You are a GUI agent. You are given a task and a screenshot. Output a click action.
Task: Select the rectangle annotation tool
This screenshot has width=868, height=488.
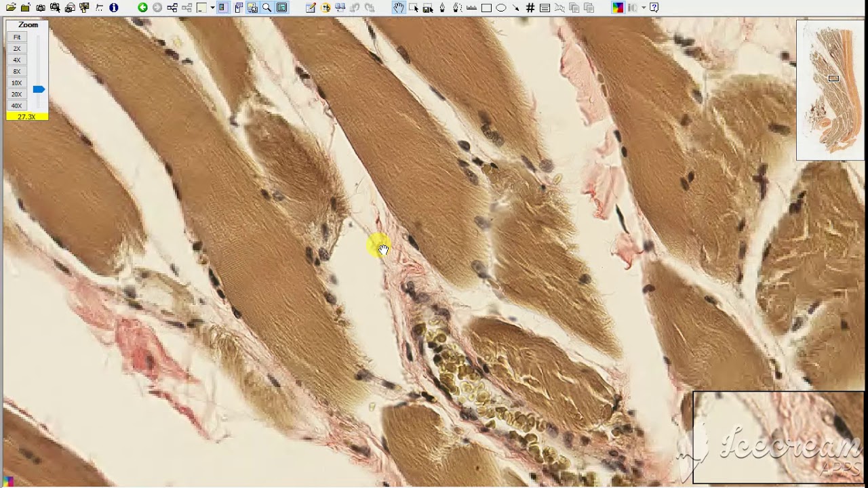[486, 7]
